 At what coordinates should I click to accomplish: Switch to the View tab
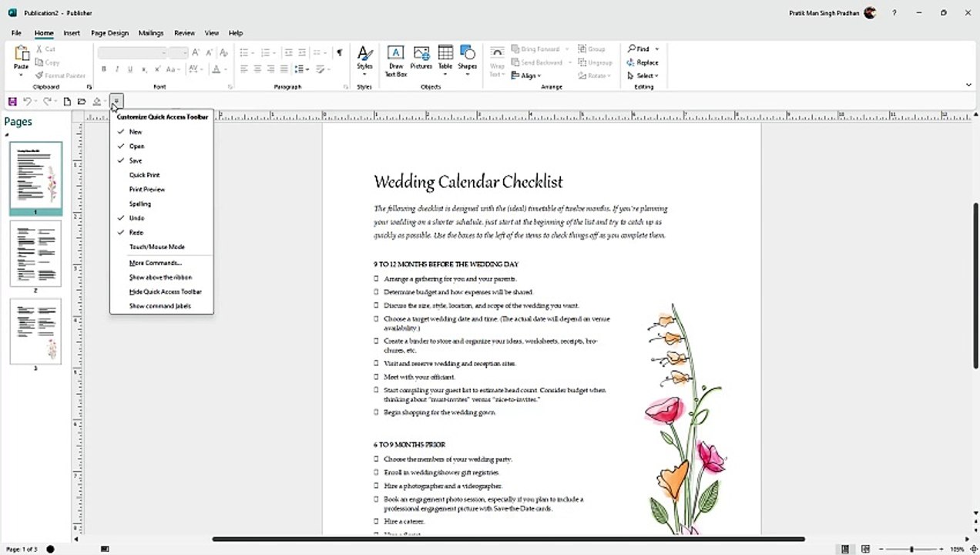pyautogui.click(x=212, y=33)
